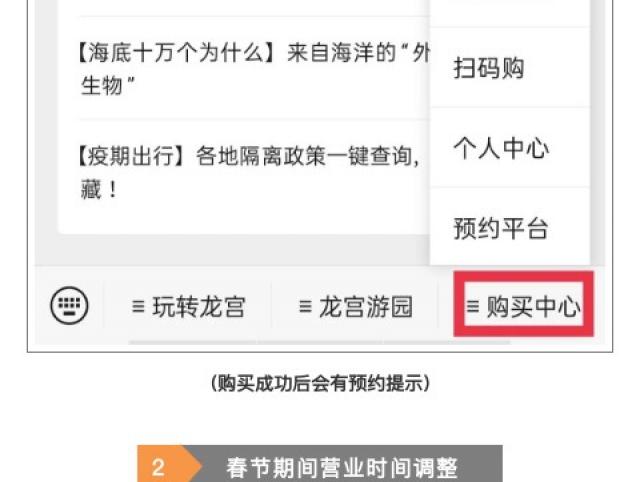
Task: Collapse the 购买中心 popup menu
Action: click(523, 304)
